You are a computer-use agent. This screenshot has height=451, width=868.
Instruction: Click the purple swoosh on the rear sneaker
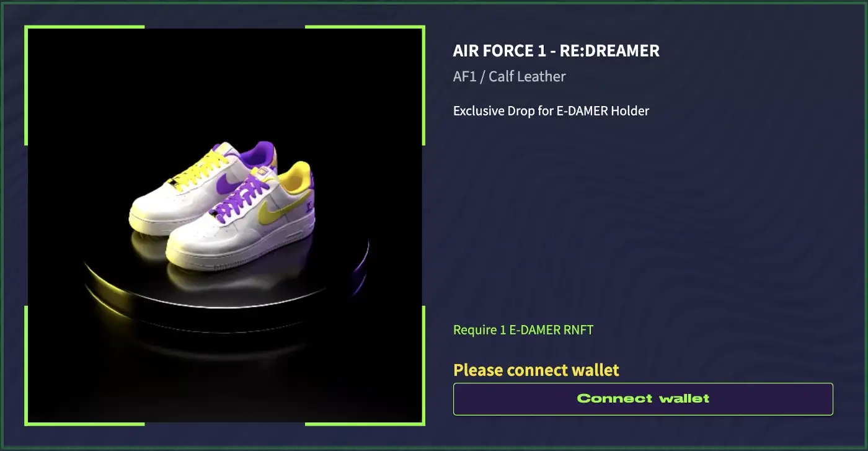(x=229, y=180)
